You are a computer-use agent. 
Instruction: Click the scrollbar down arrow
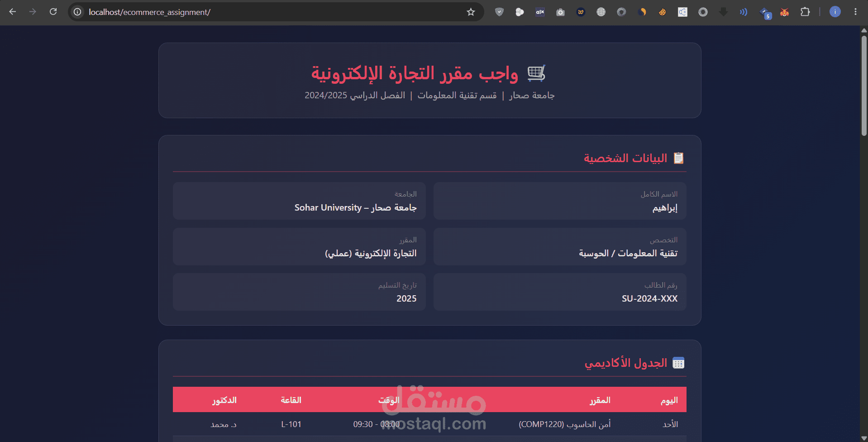tap(864, 438)
